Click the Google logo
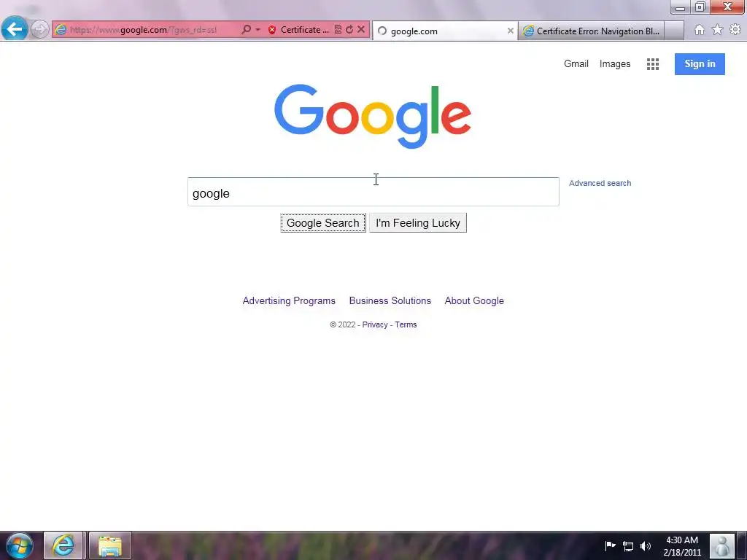The height and width of the screenshot is (560, 747). (x=373, y=116)
